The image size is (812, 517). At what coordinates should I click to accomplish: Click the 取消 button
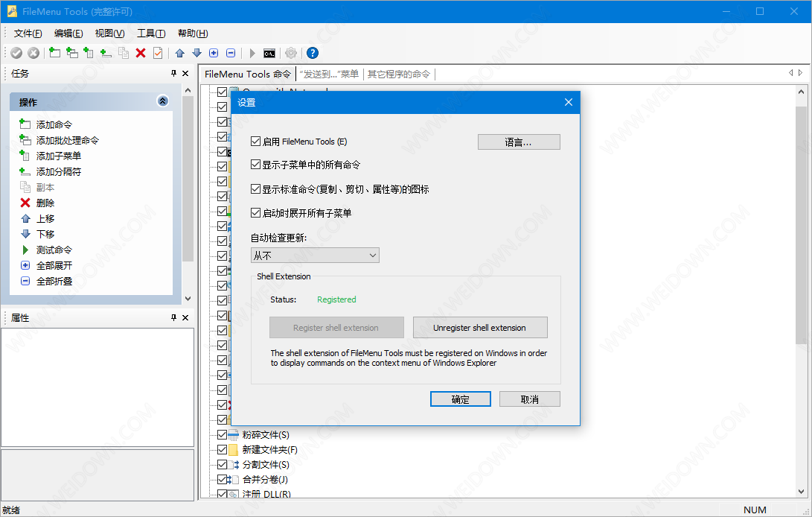(530, 399)
